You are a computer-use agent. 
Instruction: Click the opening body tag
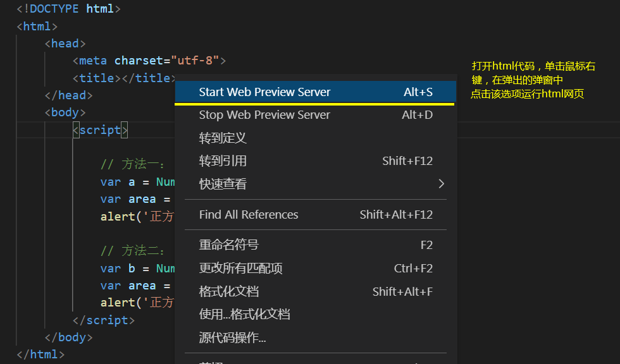click(65, 112)
